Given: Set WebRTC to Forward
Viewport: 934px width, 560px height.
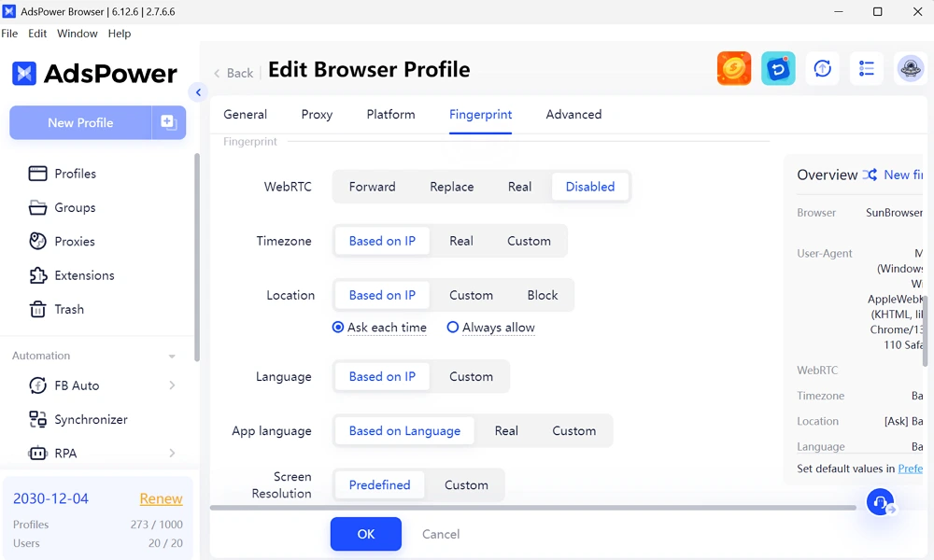Looking at the screenshot, I should point(373,187).
